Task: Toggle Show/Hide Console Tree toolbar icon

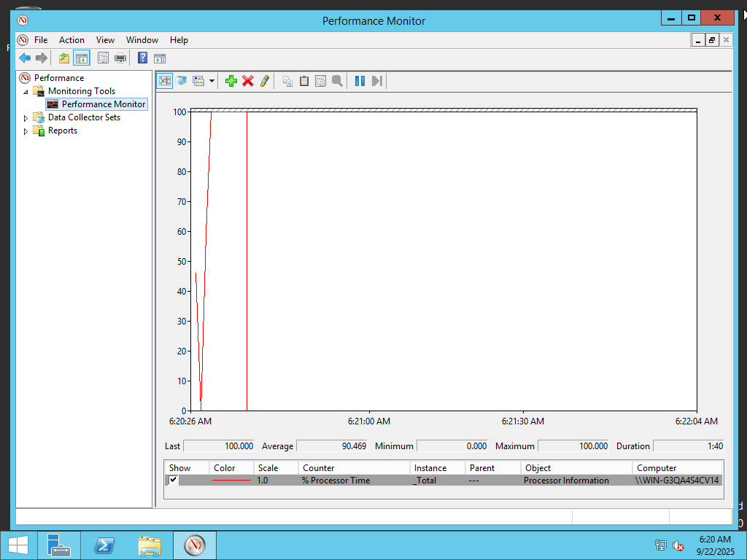Action: [81, 58]
